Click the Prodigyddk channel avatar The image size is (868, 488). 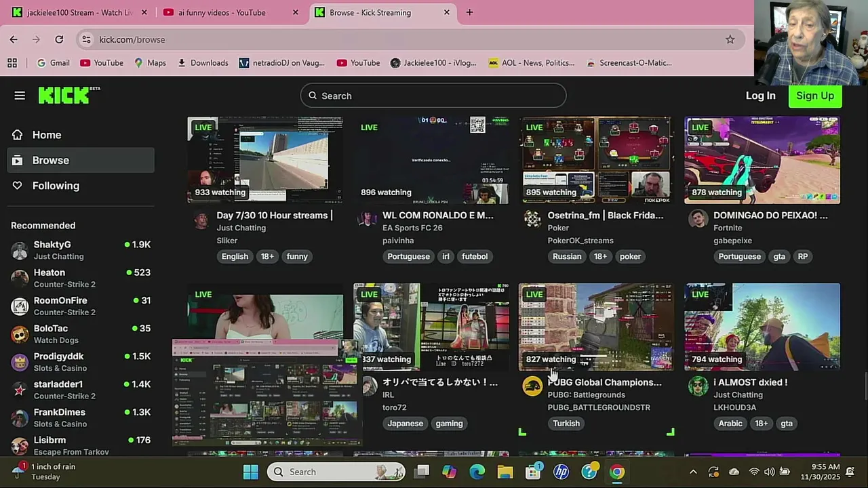click(20, 362)
